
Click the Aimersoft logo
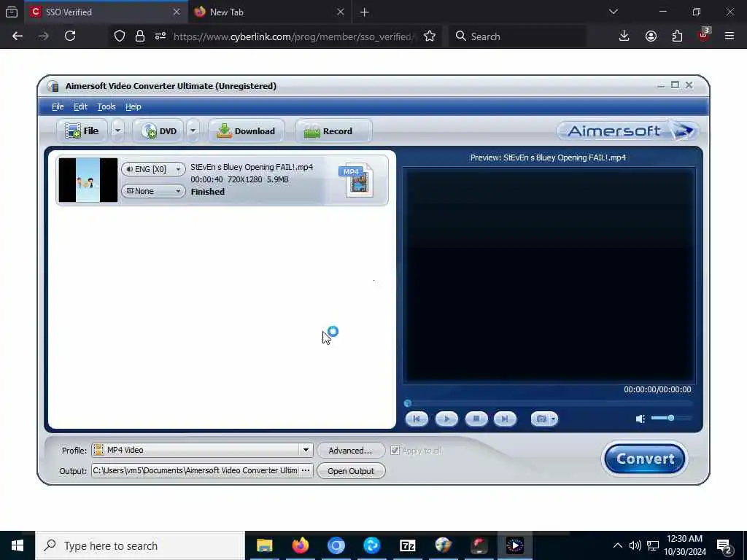pyautogui.click(x=628, y=131)
